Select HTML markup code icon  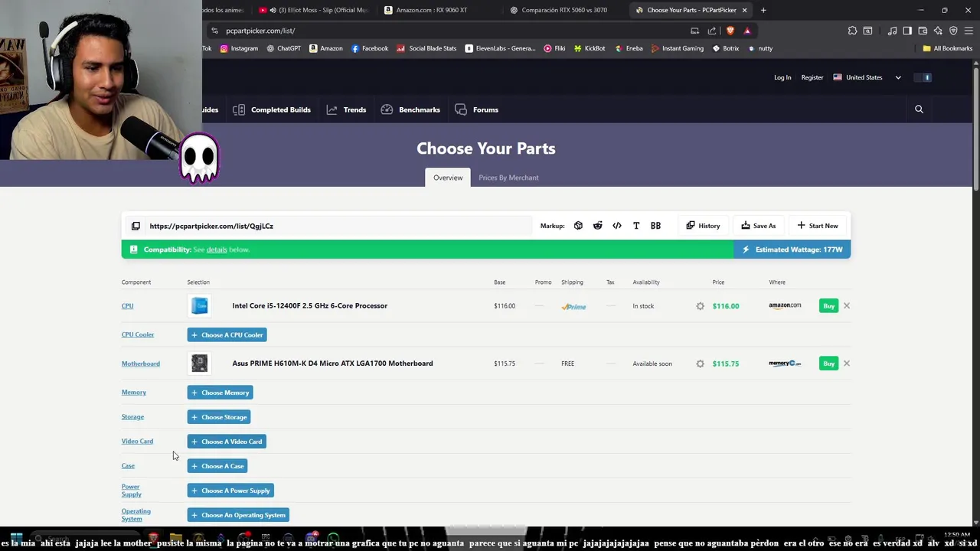pos(617,226)
